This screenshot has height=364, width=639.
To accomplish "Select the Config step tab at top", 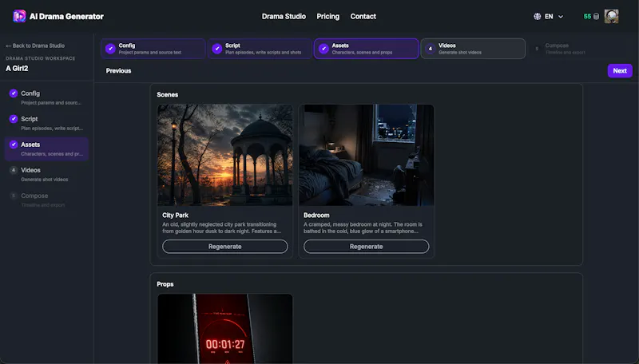I will [x=153, y=49].
